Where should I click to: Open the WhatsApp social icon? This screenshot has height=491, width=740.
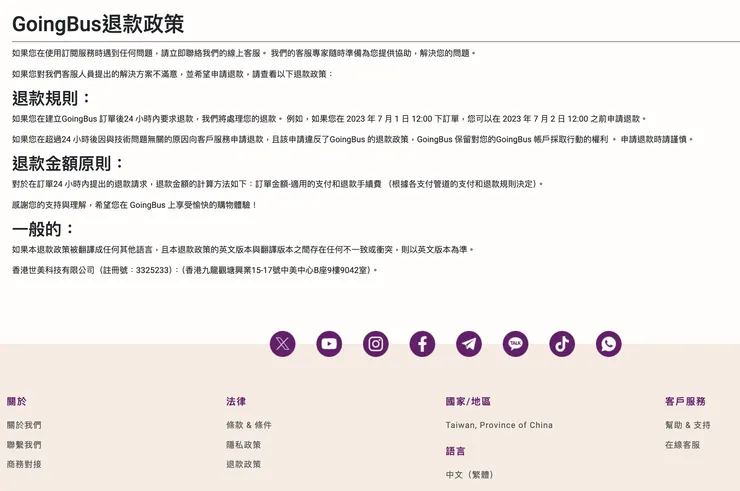tap(609, 344)
